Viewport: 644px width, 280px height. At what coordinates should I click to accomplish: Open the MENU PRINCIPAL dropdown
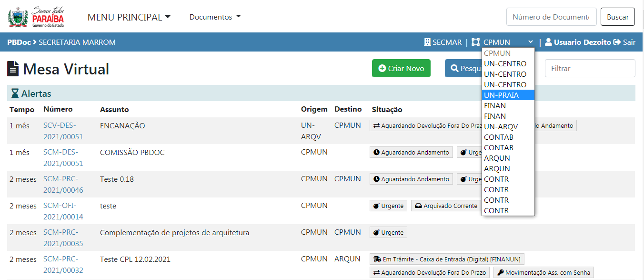tap(129, 17)
